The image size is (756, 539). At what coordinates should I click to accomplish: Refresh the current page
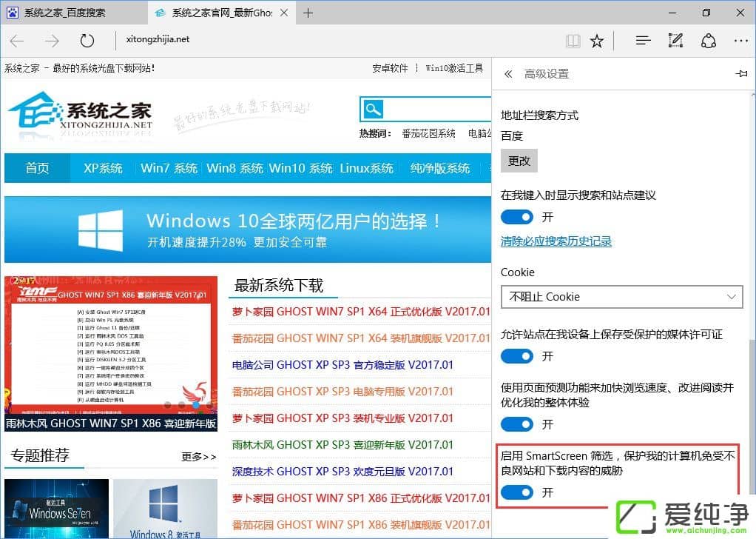point(87,41)
